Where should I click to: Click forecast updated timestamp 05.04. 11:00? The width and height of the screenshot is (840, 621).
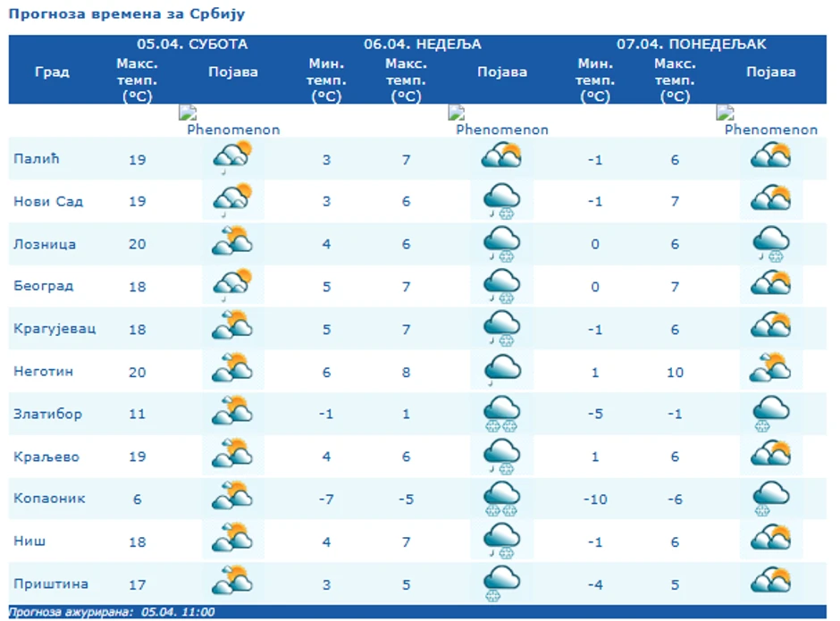178,612
